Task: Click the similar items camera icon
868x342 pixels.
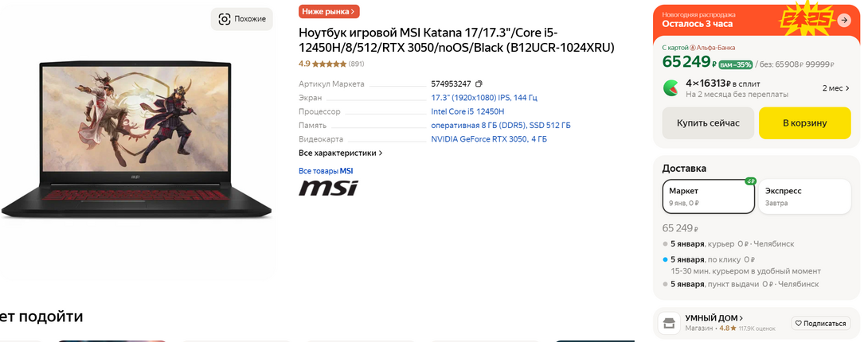Action: click(225, 19)
